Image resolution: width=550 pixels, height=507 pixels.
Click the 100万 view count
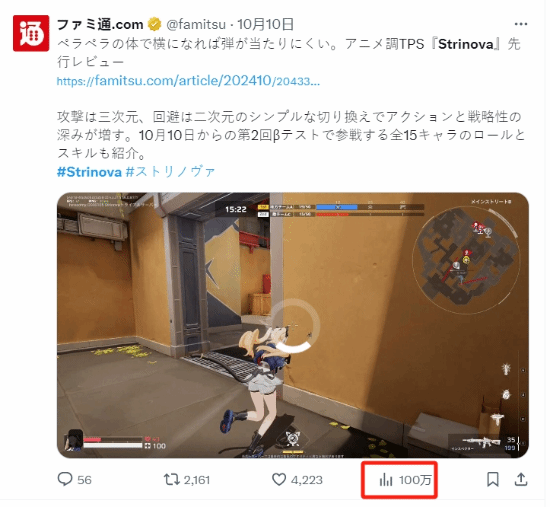415,480
